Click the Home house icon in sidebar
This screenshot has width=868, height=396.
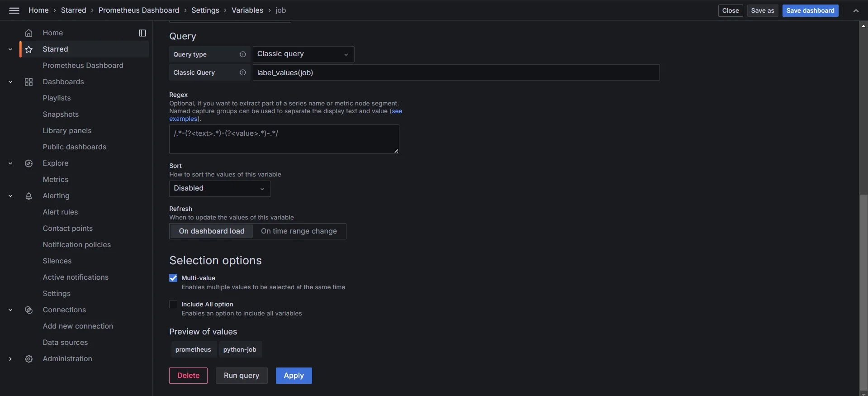pyautogui.click(x=28, y=33)
